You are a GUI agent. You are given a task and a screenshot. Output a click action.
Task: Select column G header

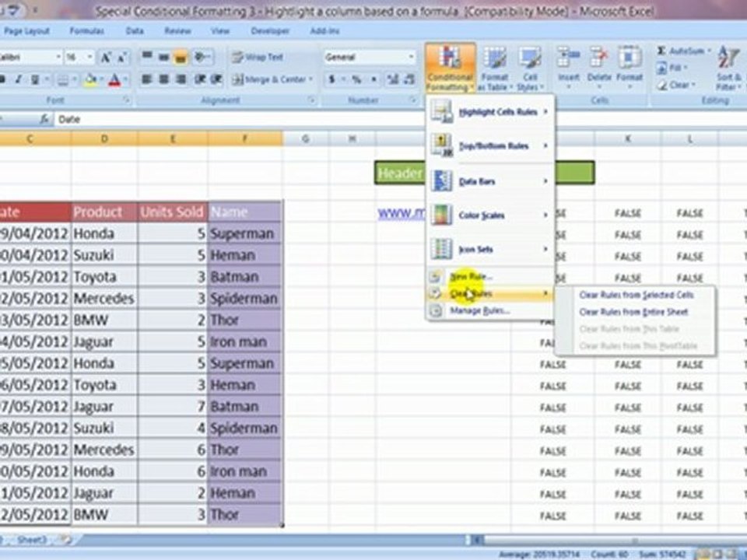305,138
